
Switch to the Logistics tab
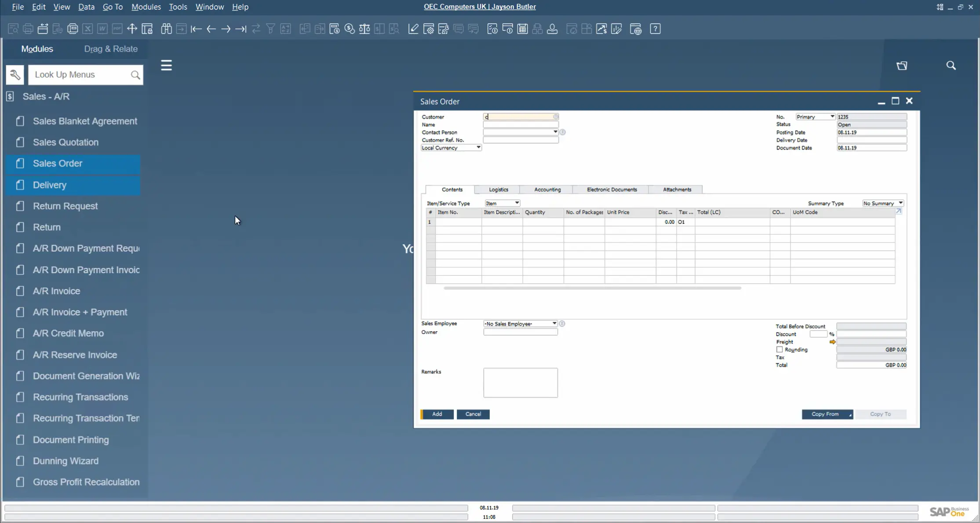coord(498,190)
